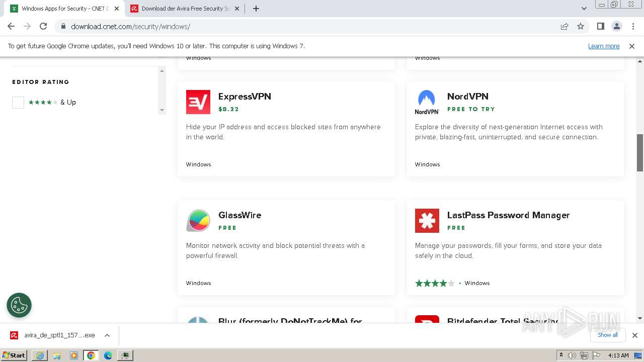
Task: Share this page from the address bar
Action: pyautogui.click(x=565, y=26)
